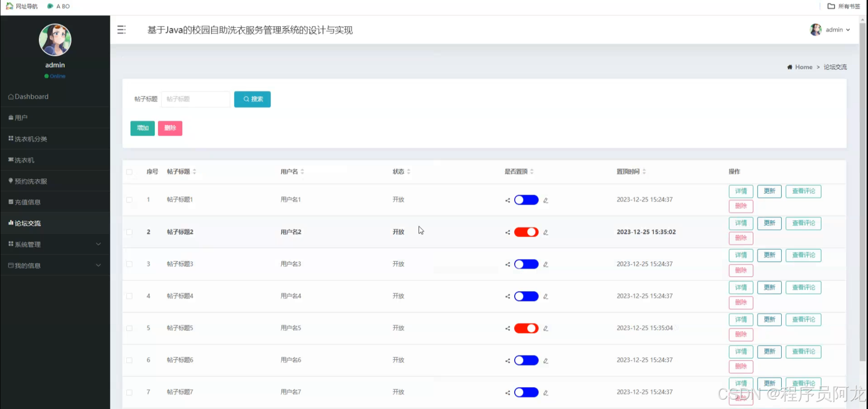
Task: Open the 所有书签 bookmarks folder
Action: [844, 7]
